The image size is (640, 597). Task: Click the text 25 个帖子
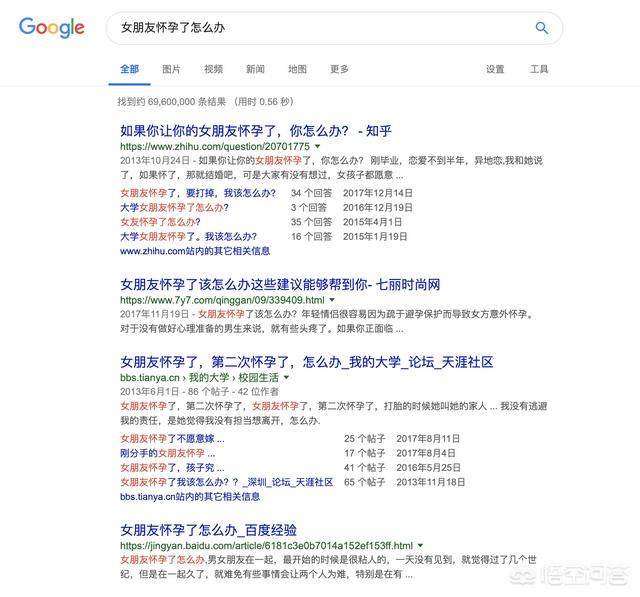point(364,439)
